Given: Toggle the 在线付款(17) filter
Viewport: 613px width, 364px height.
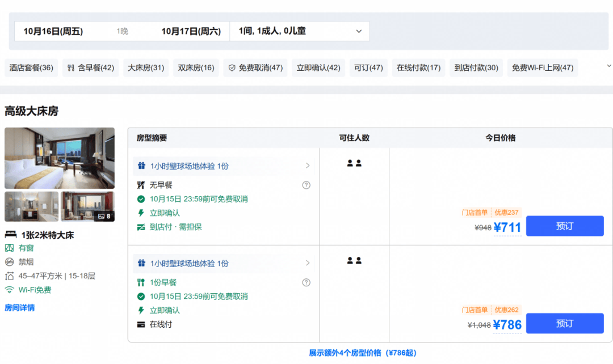Looking at the screenshot, I should pyautogui.click(x=418, y=68).
